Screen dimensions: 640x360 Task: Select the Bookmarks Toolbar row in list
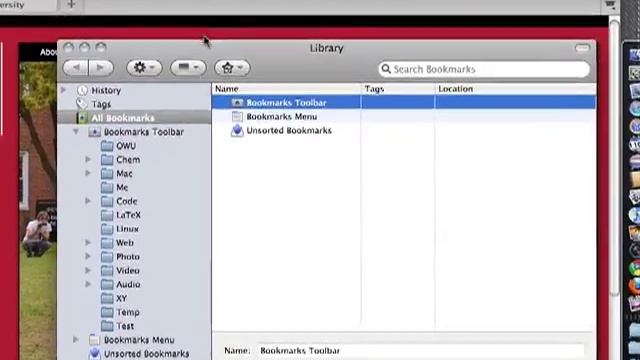point(404,102)
